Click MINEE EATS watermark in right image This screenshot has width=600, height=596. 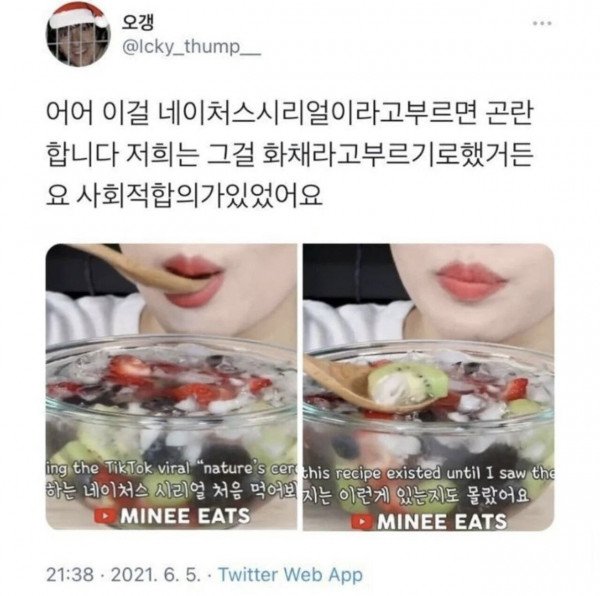pyautogui.click(x=430, y=522)
